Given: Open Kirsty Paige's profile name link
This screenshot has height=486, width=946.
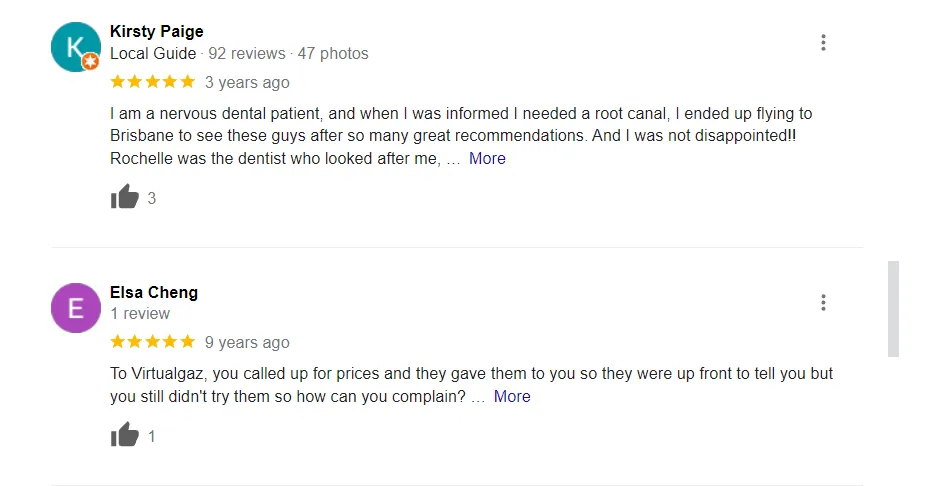Looking at the screenshot, I should click(x=157, y=32).
